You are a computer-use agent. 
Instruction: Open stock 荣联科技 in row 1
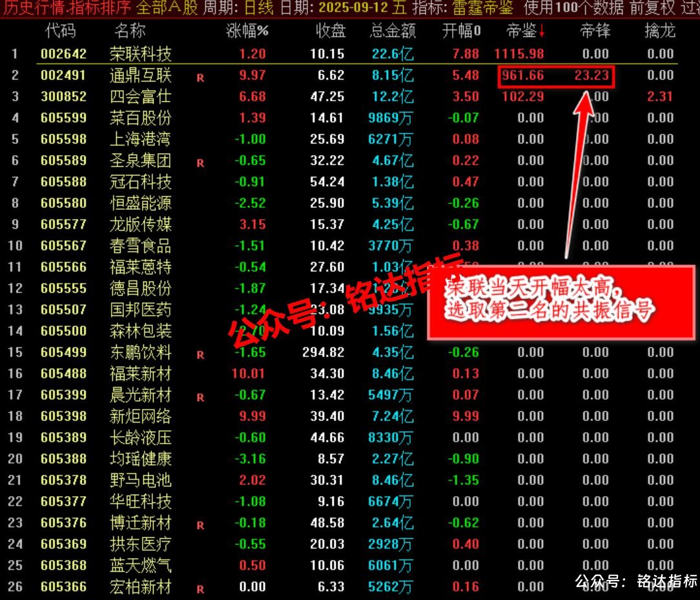[141, 54]
